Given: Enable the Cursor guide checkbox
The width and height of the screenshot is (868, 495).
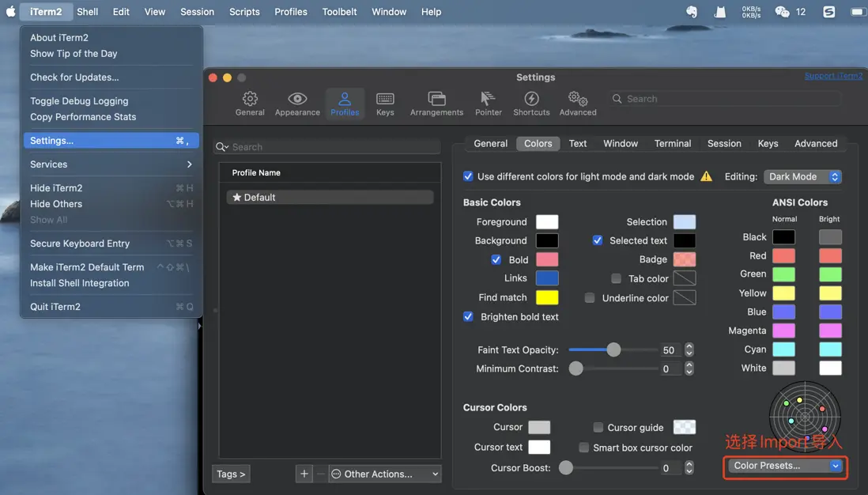Looking at the screenshot, I should (x=598, y=428).
